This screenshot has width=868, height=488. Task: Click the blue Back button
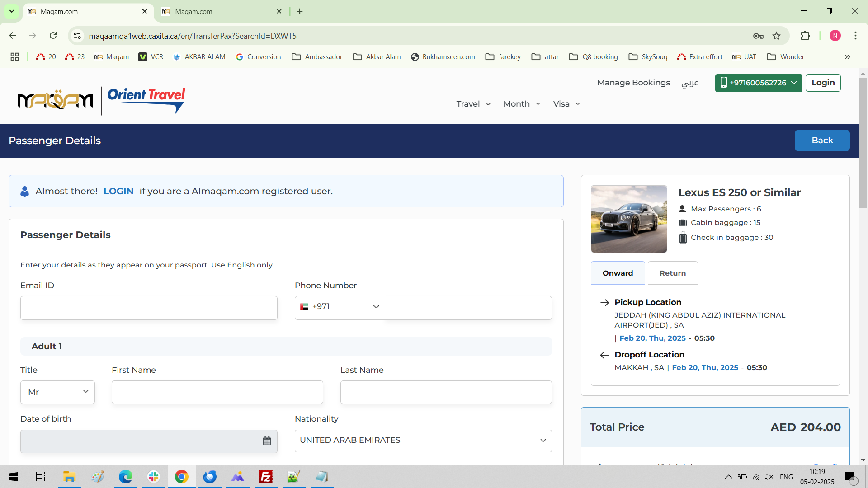[821, 141]
